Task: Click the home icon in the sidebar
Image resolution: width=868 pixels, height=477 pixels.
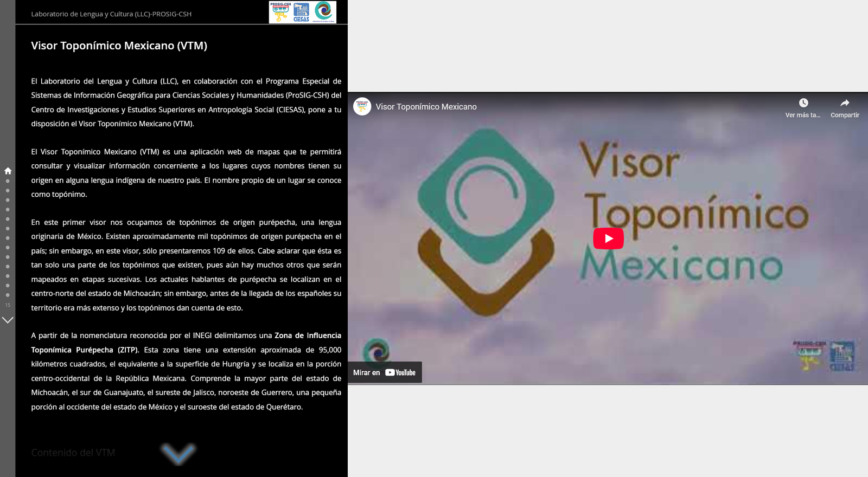Action: click(x=8, y=171)
